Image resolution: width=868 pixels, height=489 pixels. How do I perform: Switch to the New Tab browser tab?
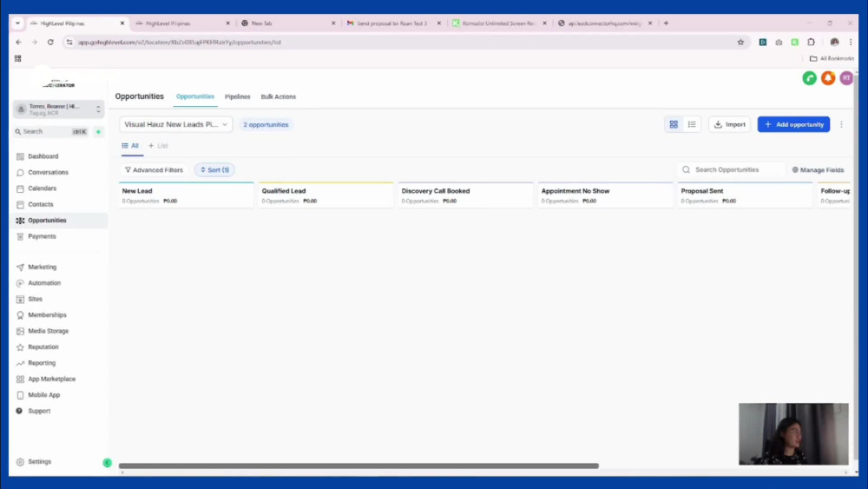(x=286, y=23)
